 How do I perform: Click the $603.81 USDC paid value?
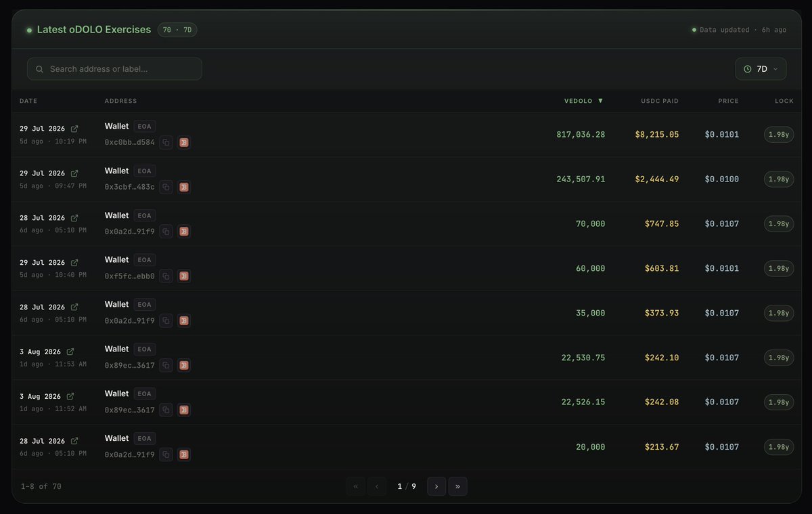[x=662, y=269]
